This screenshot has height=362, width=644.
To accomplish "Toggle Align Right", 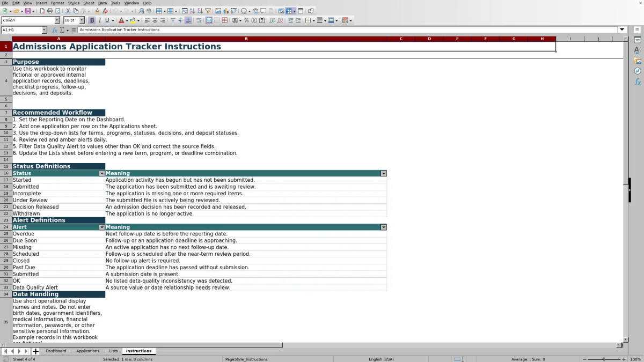I will tap(163, 20).
